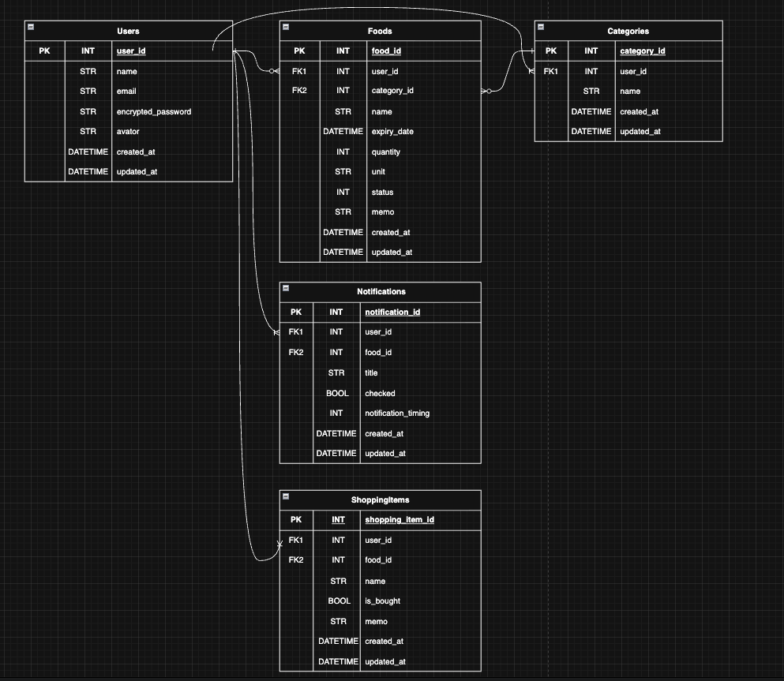Image resolution: width=784 pixels, height=681 pixels.
Task: Select the Users connector endpoint at Foods user_id
Action: point(274,72)
